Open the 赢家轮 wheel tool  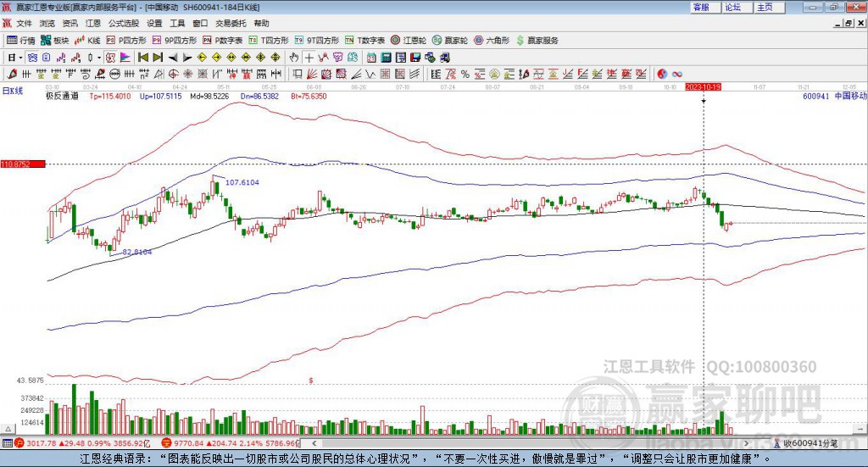(450, 41)
